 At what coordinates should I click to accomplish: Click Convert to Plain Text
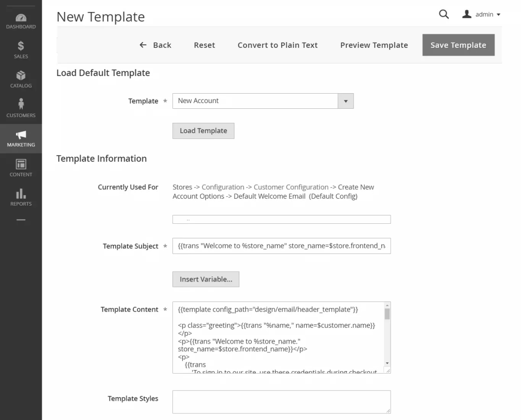pos(278,45)
